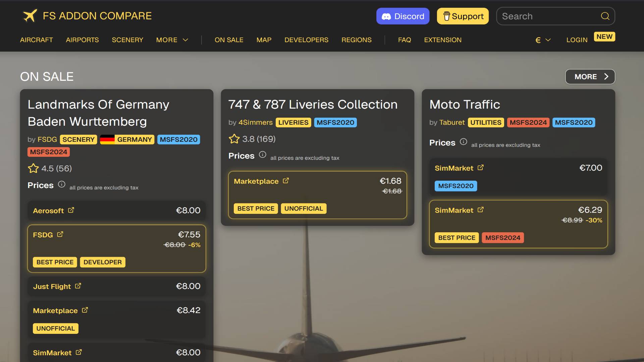This screenshot has width=644, height=362.
Task: Click FSDG store external link icon
Action: click(60, 234)
